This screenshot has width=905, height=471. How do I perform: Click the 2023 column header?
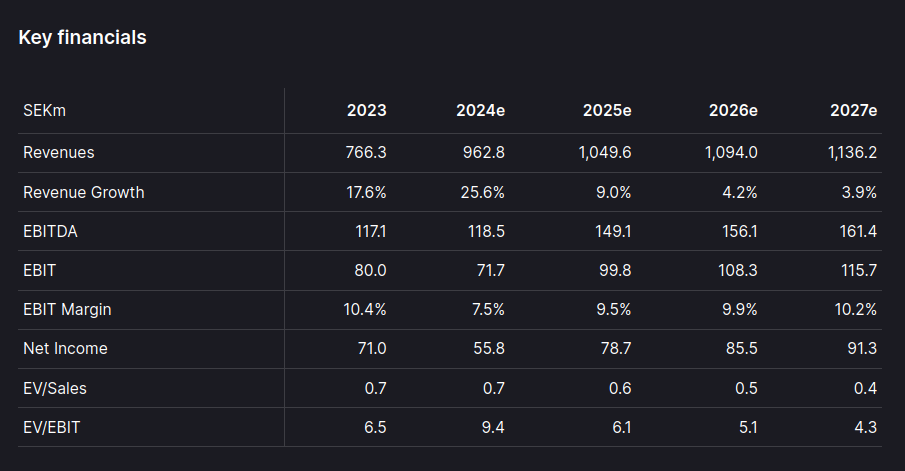point(366,110)
